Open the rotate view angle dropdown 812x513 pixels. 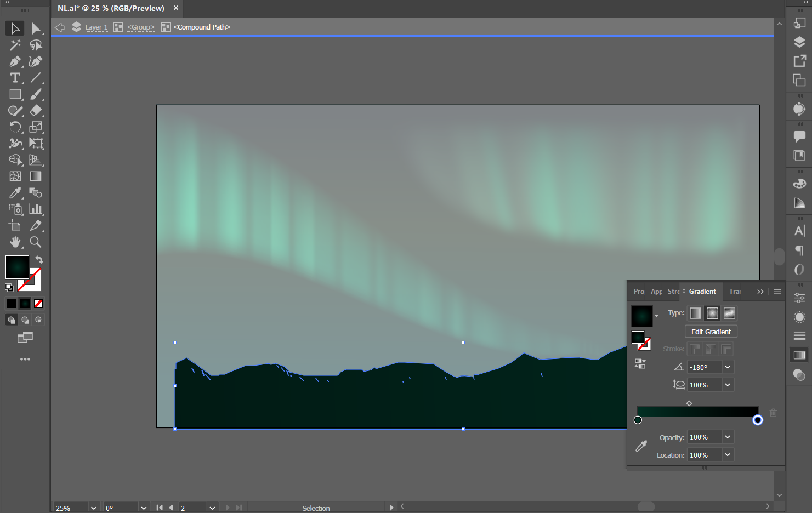click(x=144, y=508)
